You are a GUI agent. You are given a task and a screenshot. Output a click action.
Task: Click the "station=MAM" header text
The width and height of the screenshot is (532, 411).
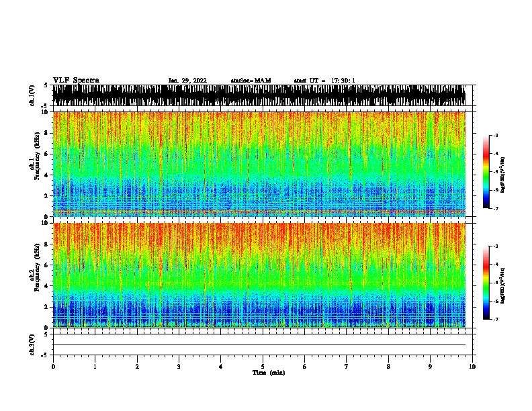pos(251,81)
